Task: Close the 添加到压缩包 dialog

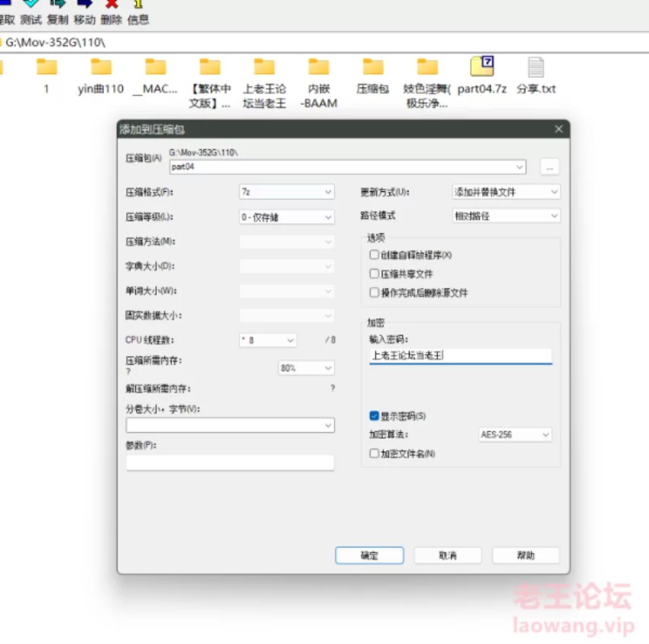Action: click(x=558, y=129)
